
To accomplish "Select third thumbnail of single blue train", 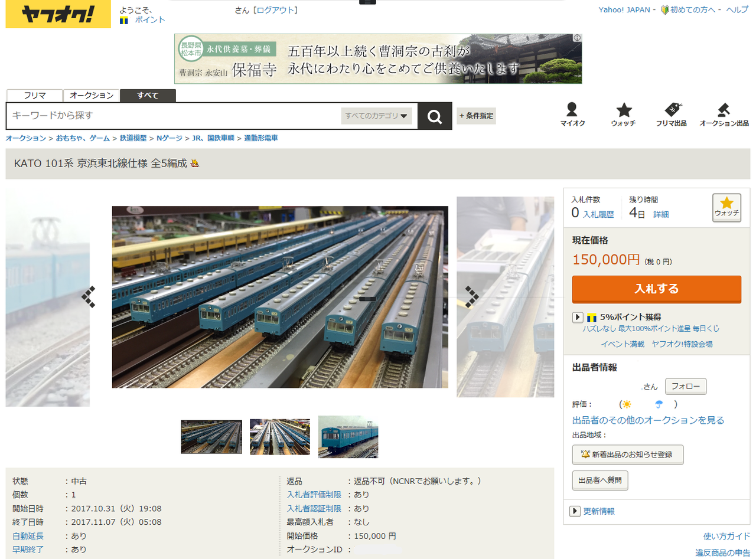I will point(348,437).
